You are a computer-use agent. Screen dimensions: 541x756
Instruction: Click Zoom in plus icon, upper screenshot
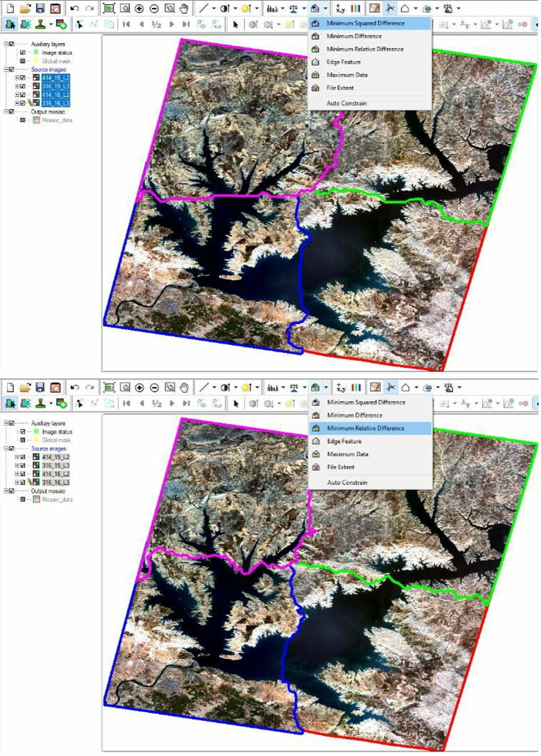coord(139,9)
